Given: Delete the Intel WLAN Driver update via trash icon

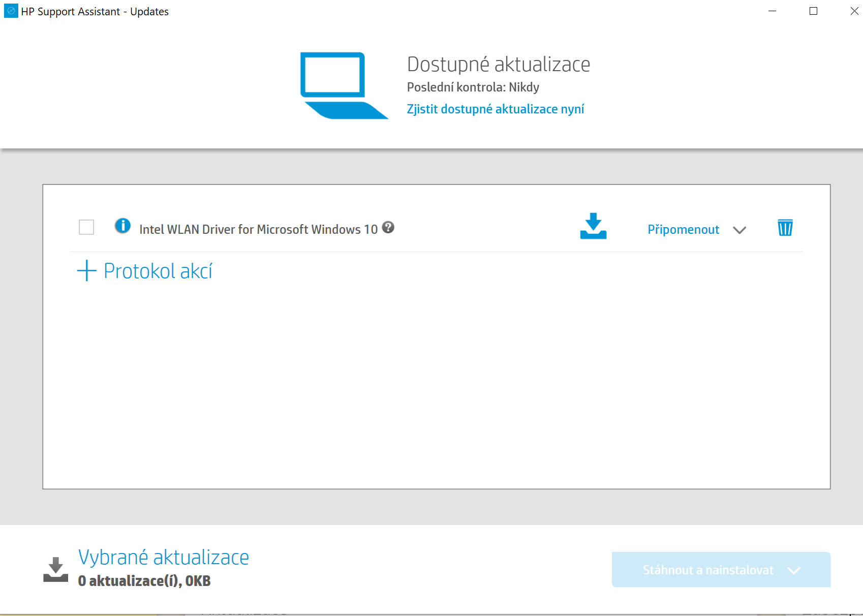Looking at the screenshot, I should coord(785,228).
